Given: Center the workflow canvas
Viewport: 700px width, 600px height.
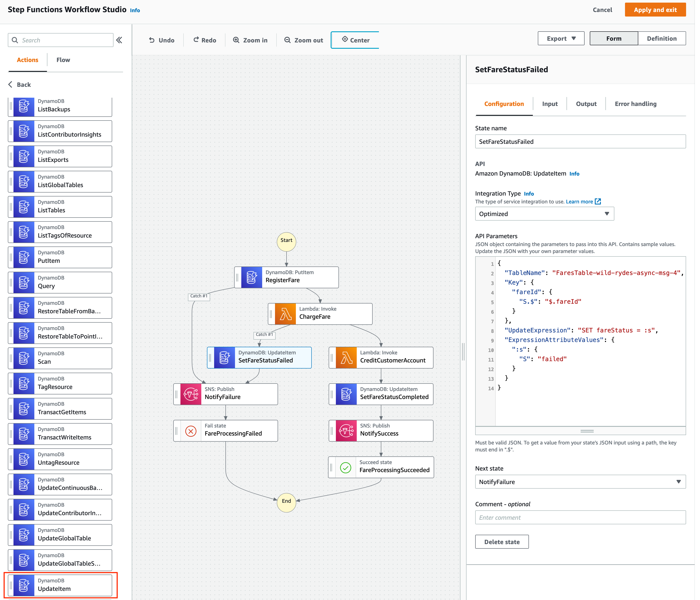Looking at the screenshot, I should coord(355,40).
